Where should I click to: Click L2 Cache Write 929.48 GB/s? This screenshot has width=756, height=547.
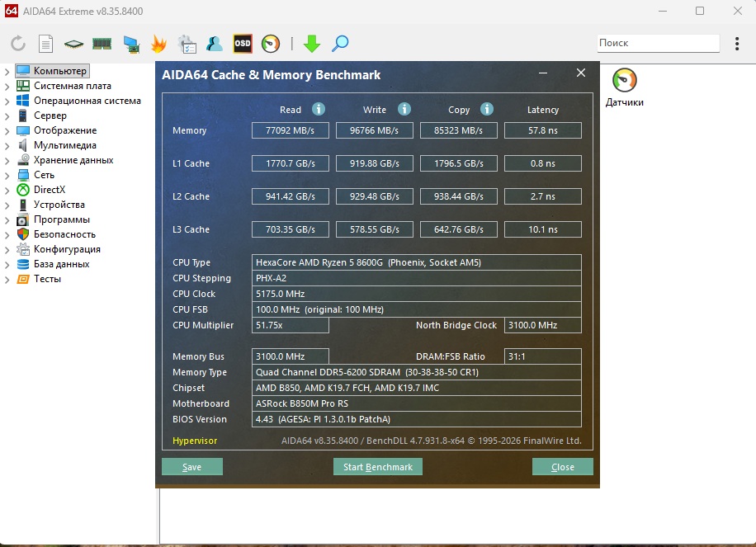tap(374, 196)
